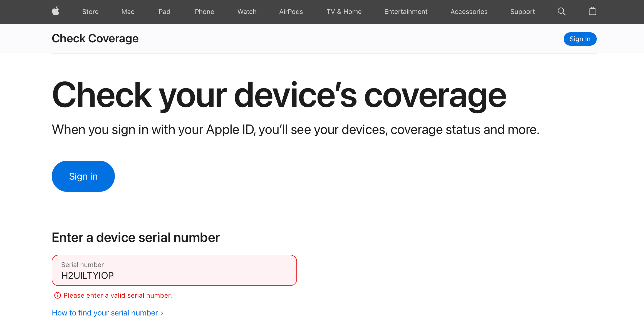The image size is (644, 328).
Task: Navigate to iPhone menu item
Action: pyautogui.click(x=203, y=11)
